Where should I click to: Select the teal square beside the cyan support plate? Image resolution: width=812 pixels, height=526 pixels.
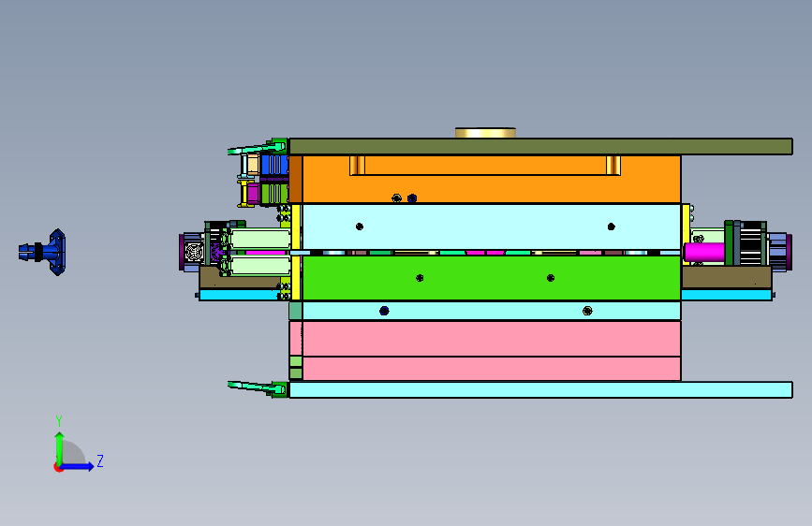(295, 311)
